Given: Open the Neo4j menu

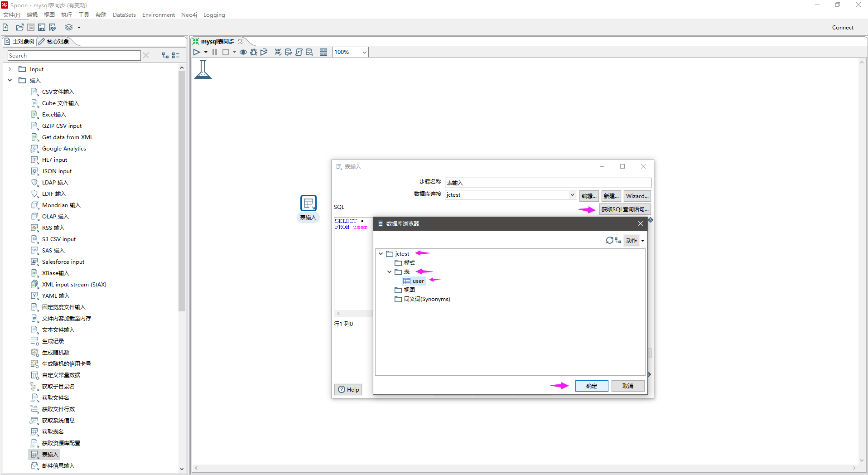Looking at the screenshot, I should click(x=189, y=15).
